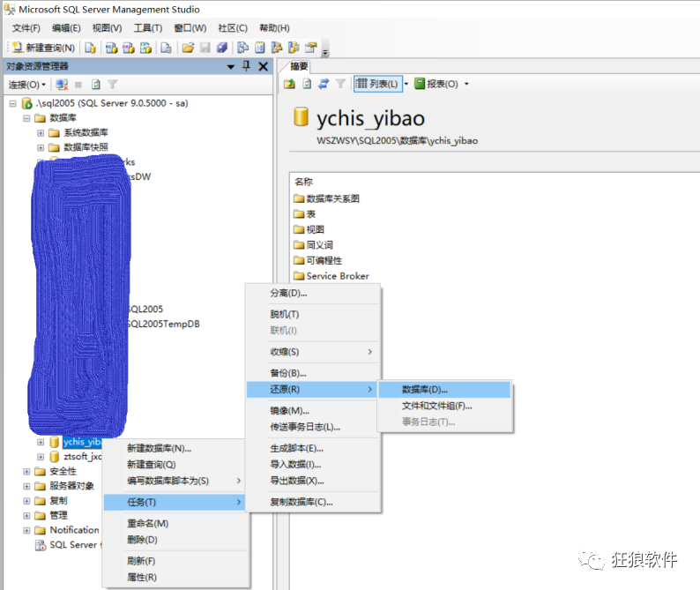Open the Window (窗口) menu
The width and height of the screenshot is (700, 590).
190,28
